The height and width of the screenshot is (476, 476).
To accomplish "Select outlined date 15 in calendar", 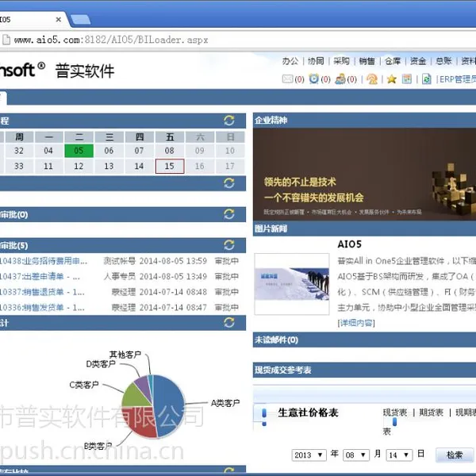I will 170,166.
